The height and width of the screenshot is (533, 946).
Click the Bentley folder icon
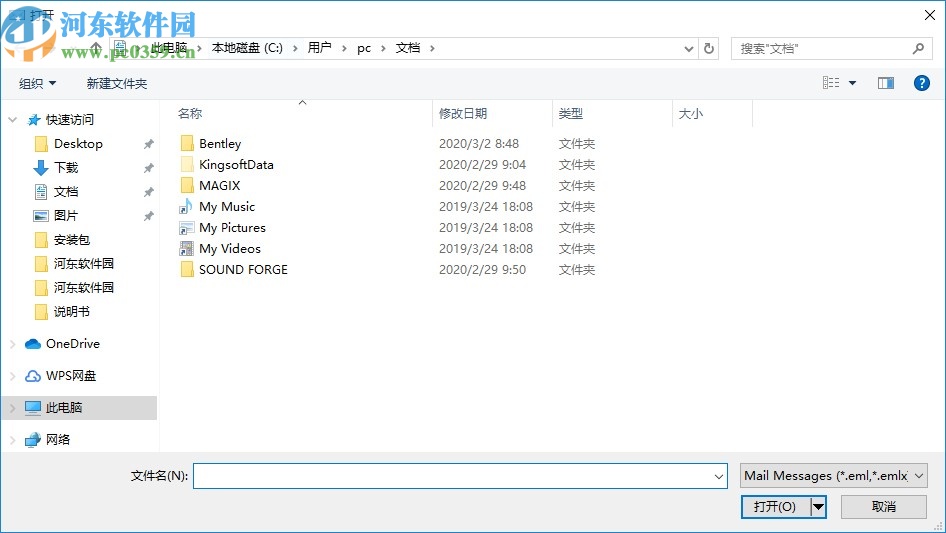coord(187,144)
